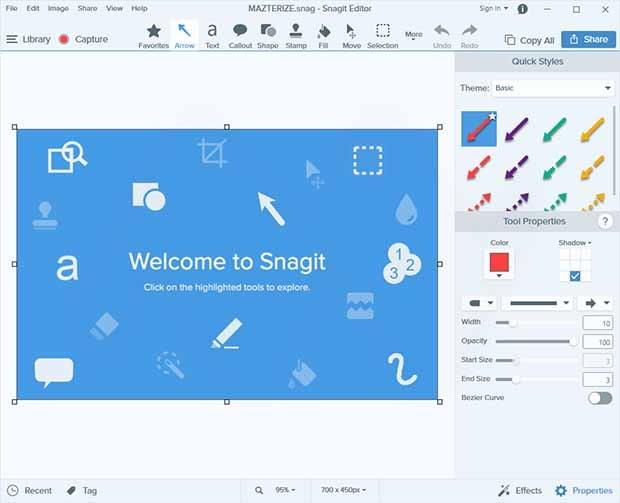Select the Arrow tool
Screen dimensions: 620x503
(x=184, y=36)
